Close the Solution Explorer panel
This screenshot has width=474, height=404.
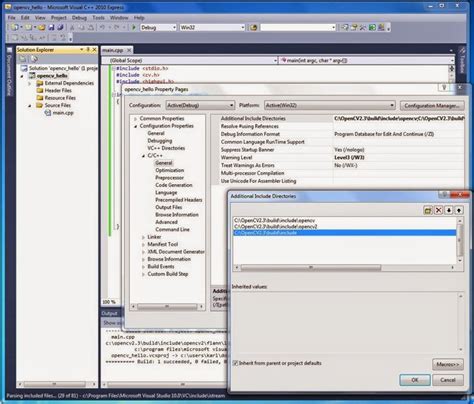coord(94,50)
